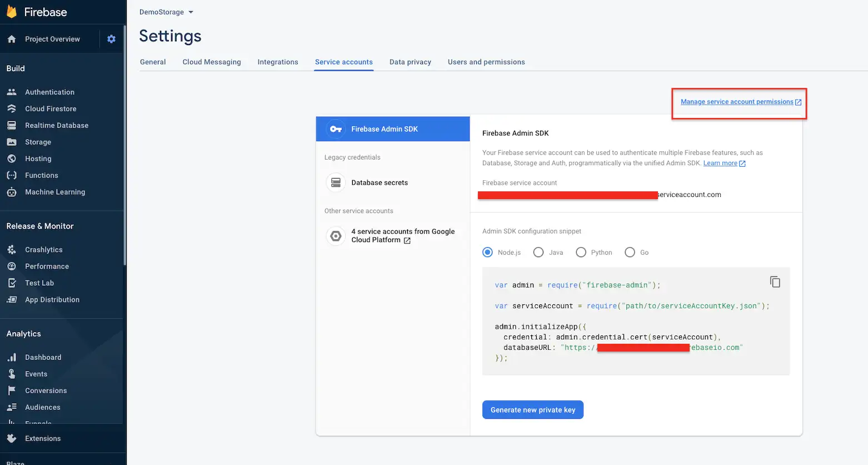868x465 pixels.
Task: Click the Authentication people icon in sidebar
Action: click(x=12, y=92)
